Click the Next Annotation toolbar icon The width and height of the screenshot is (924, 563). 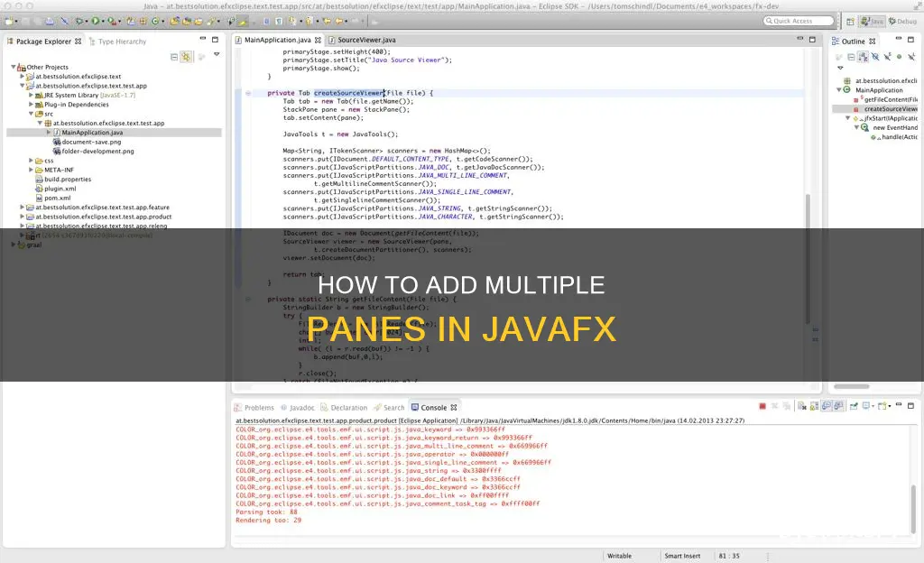[292, 21]
